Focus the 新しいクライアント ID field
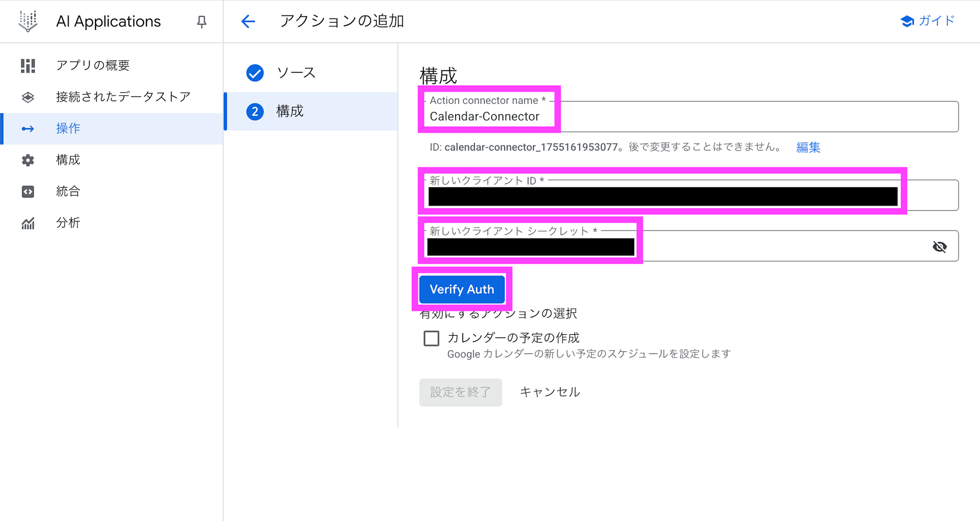Viewport: 980px width, 521px height. (689, 196)
